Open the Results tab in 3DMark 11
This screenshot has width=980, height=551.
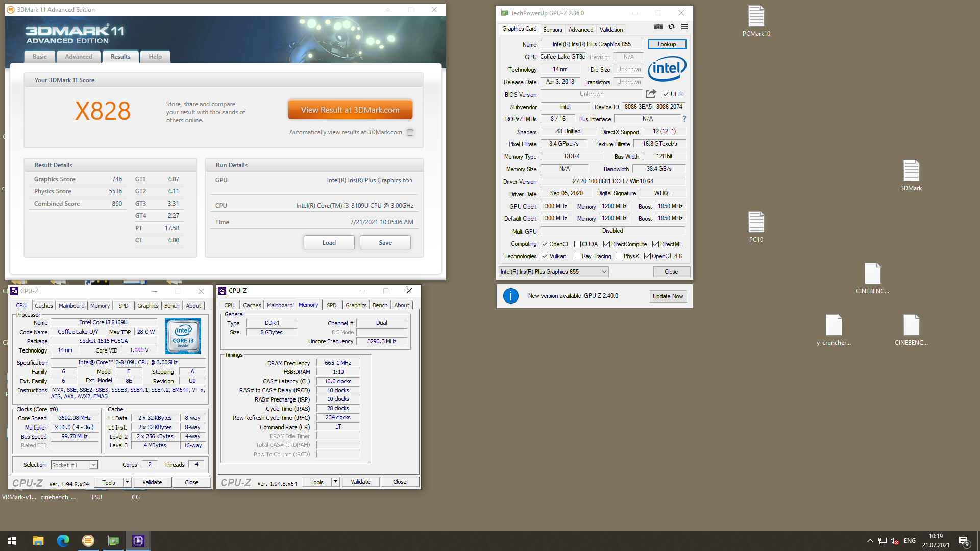point(120,57)
